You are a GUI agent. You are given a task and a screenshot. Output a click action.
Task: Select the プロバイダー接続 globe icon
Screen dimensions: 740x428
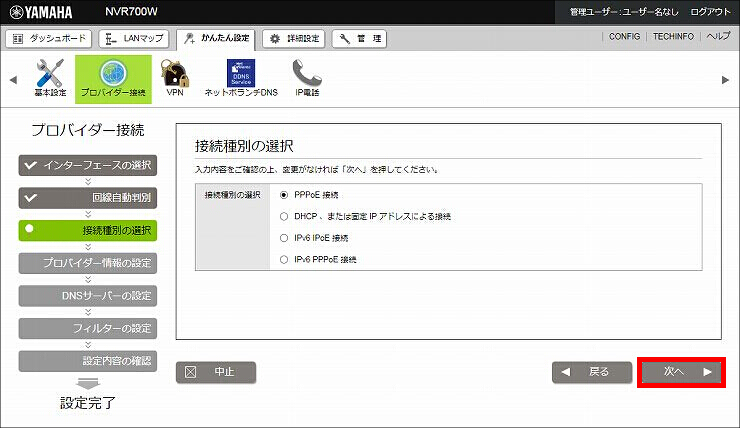[x=113, y=79]
